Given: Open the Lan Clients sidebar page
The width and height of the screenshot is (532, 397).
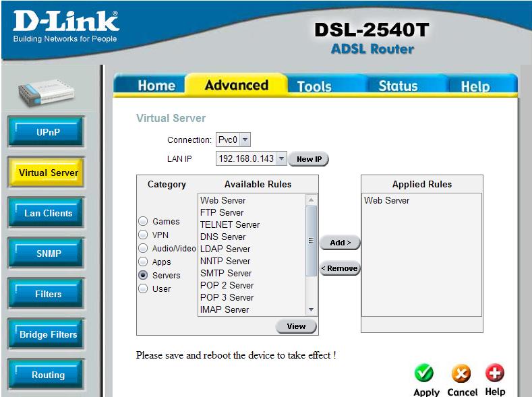Looking at the screenshot, I should click(x=48, y=213).
